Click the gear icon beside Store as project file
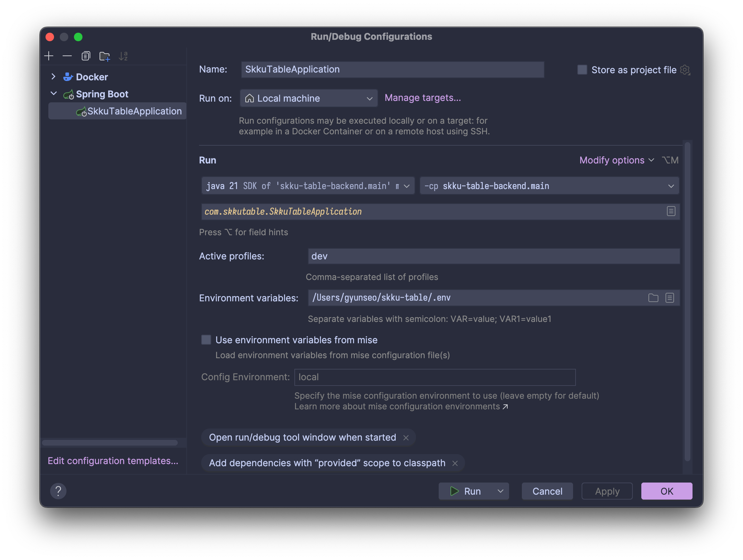This screenshot has height=560, width=743. coord(685,70)
